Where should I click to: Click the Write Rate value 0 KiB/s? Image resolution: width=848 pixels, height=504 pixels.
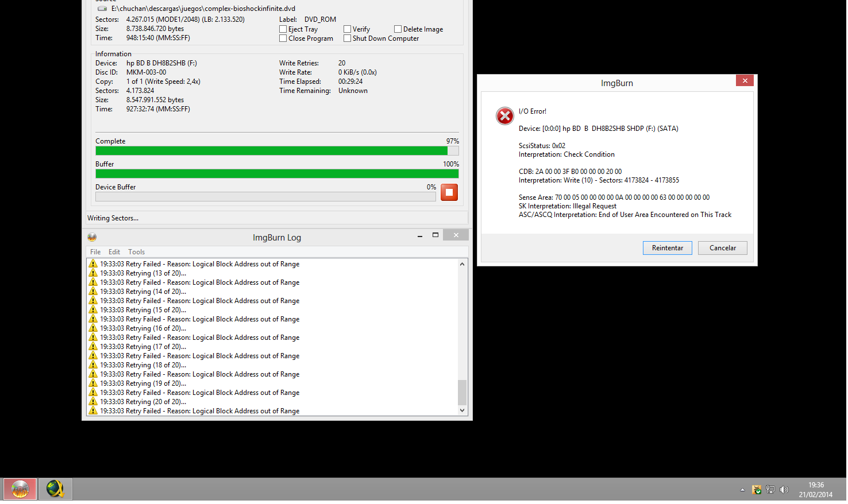[x=357, y=72]
